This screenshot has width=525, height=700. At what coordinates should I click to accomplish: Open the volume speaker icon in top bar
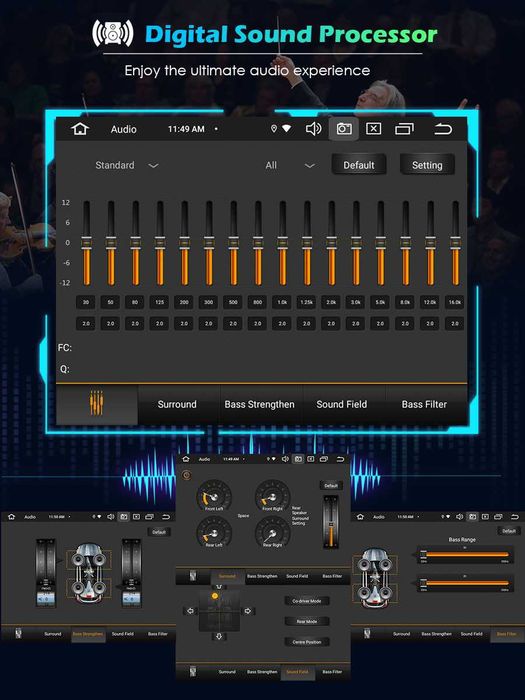click(x=313, y=129)
